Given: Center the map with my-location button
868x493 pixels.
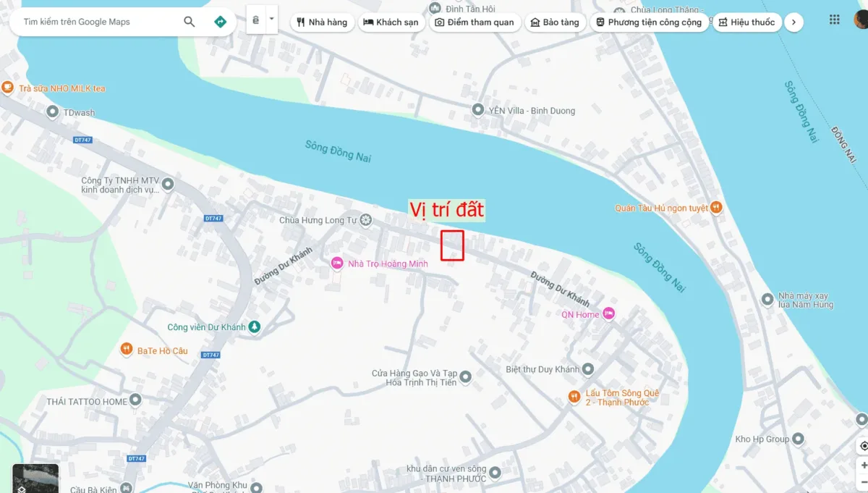Looking at the screenshot, I should tap(864, 445).
